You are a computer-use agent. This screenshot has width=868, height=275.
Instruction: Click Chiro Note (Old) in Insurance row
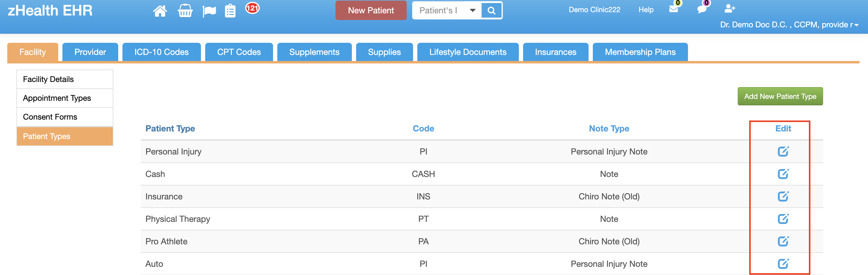click(x=609, y=196)
